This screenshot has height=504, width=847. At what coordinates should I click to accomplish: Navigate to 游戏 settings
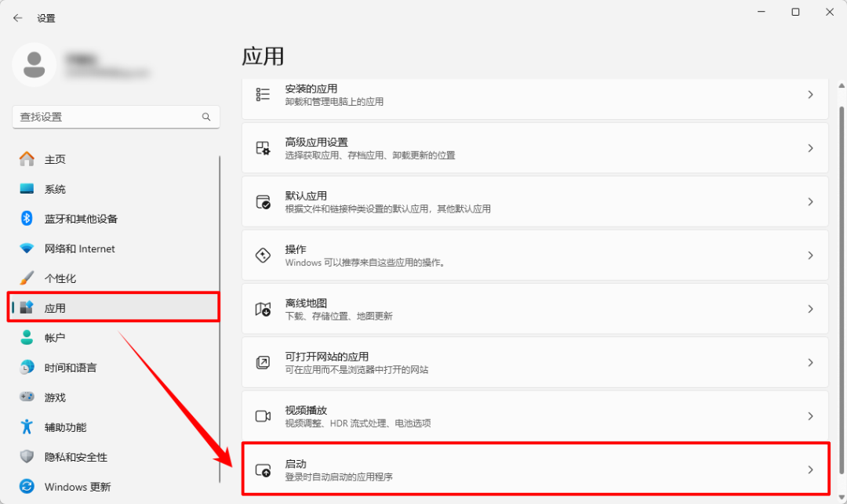(x=115, y=397)
